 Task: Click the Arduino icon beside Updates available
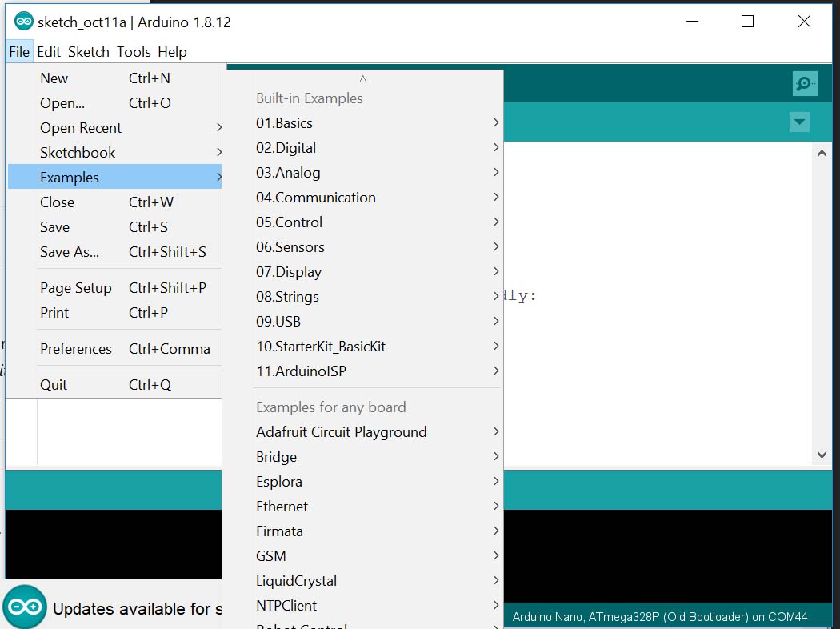pyautogui.click(x=25, y=608)
